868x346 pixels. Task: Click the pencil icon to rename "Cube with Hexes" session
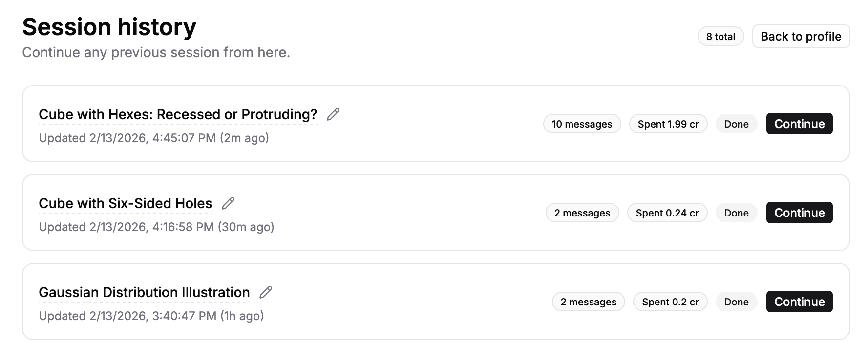[333, 115]
